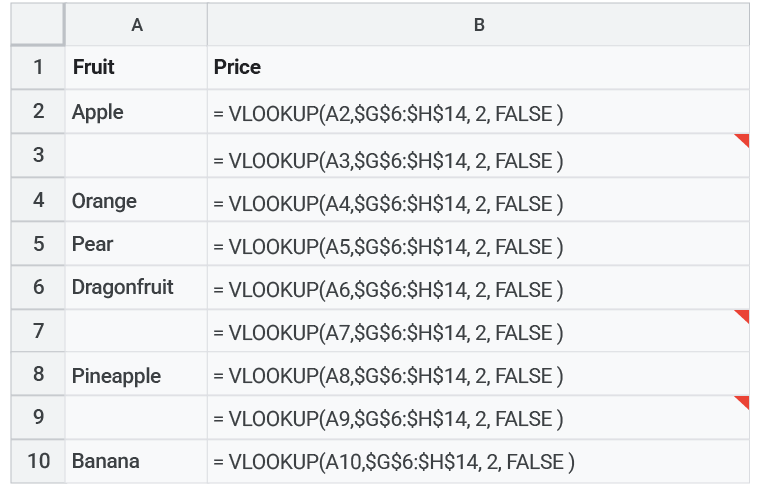Click the red error indicator in cell B7
This screenshot has height=486, width=761.
(x=743, y=316)
